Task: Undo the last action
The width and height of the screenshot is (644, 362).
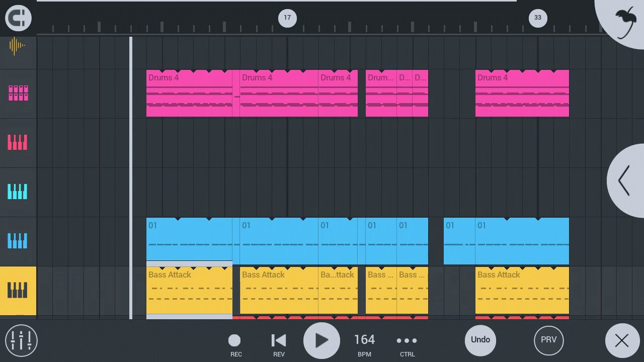Action: click(480, 340)
